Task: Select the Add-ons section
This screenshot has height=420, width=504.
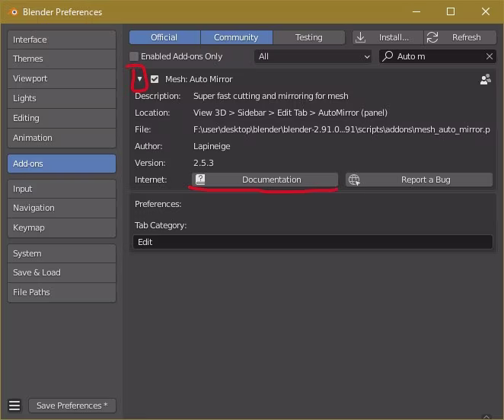Action: point(62,164)
